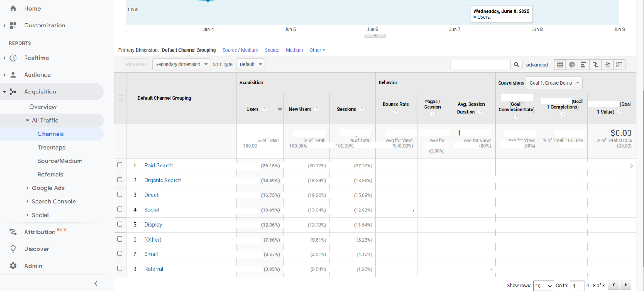Click the Customization dashboard icon

point(13,25)
